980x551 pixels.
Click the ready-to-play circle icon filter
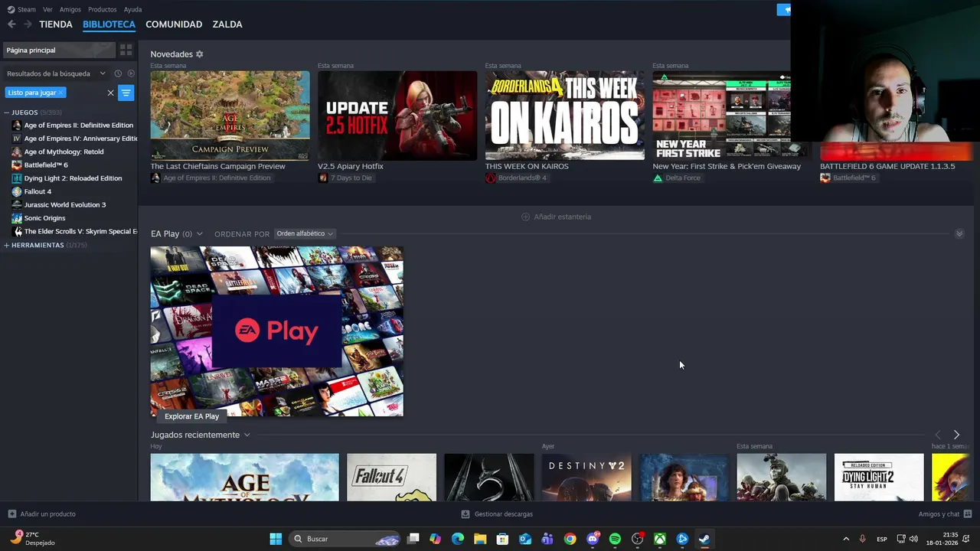pyautogui.click(x=131, y=73)
